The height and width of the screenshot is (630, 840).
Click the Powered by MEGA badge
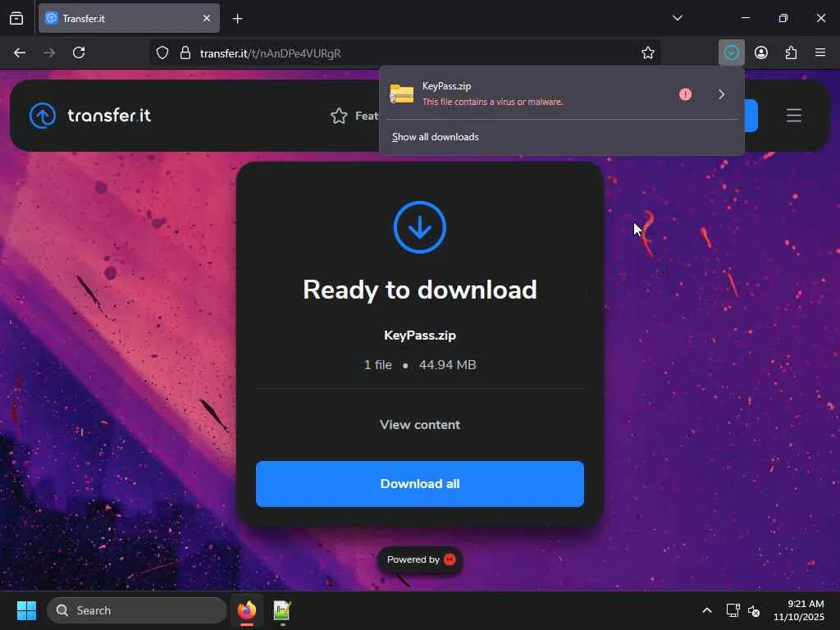click(420, 559)
